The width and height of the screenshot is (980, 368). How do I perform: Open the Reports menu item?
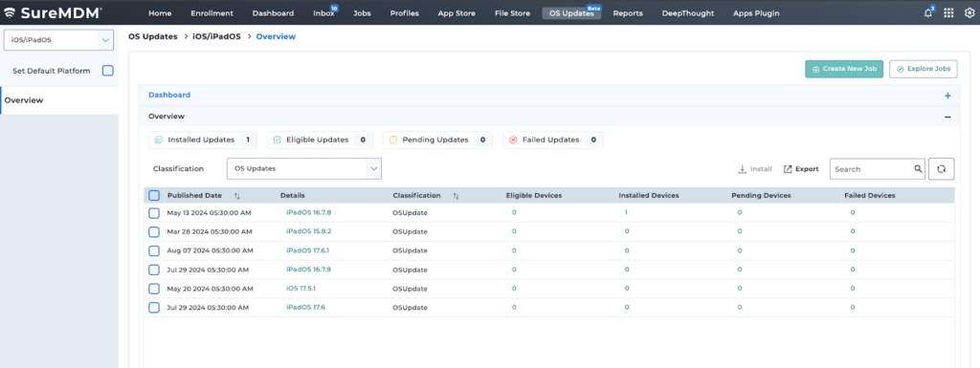point(628,13)
